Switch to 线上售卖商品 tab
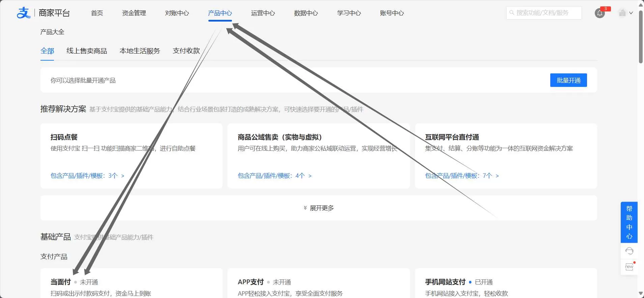Viewport: 644px width, 298px height. click(x=87, y=51)
